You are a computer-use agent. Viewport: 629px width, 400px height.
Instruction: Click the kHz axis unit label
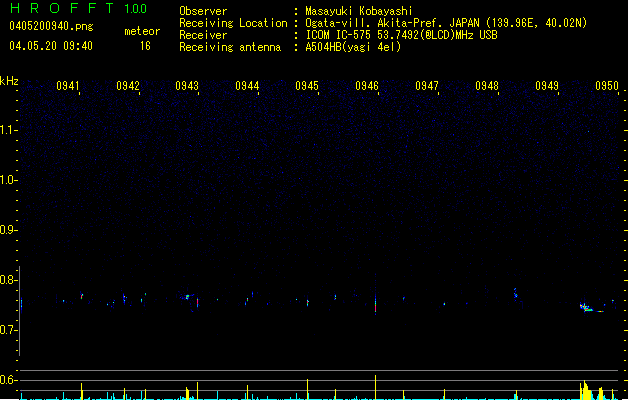click(x=9, y=81)
